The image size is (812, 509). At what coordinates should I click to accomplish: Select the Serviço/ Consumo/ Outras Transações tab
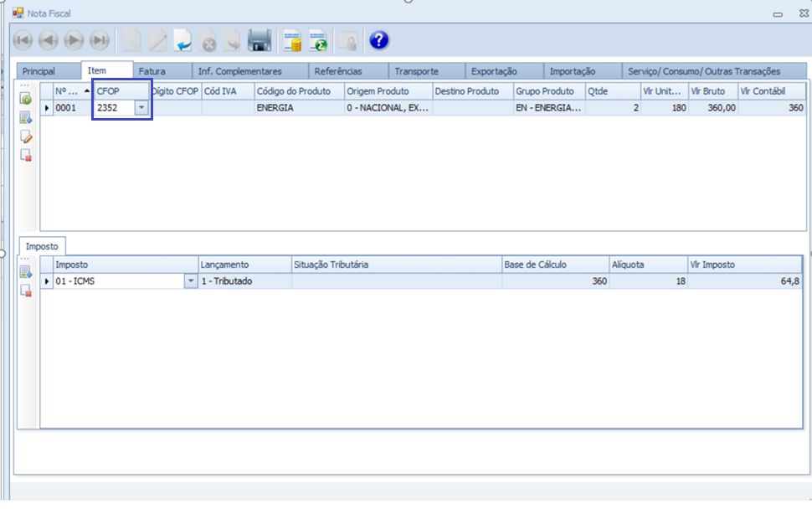(704, 71)
